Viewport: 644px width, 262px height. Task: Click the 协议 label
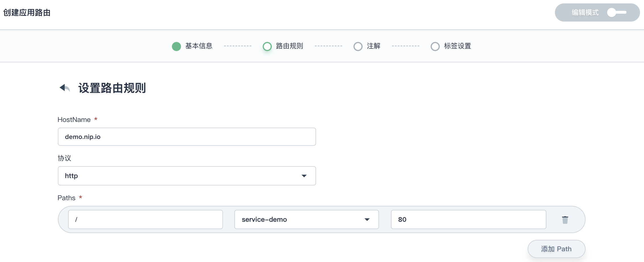64,158
